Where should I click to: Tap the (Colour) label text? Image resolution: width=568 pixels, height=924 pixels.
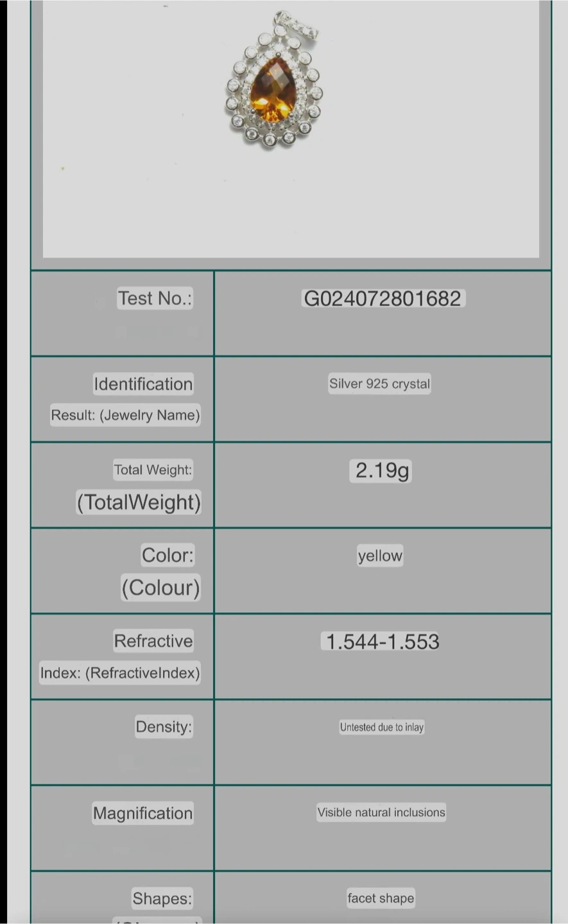160,587
